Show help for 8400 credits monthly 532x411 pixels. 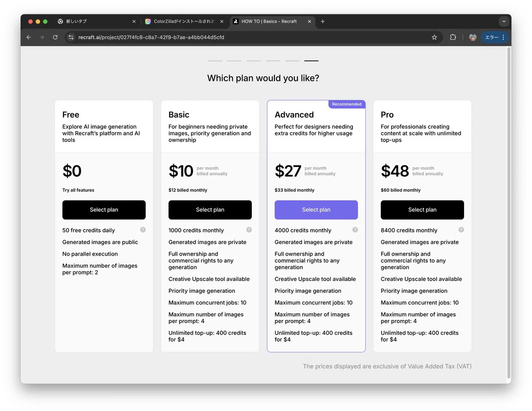click(461, 230)
